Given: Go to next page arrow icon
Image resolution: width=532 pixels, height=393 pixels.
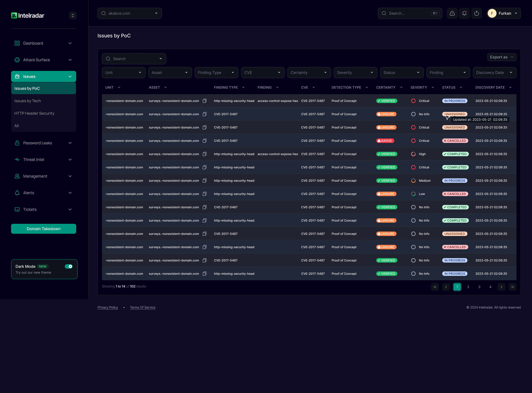Looking at the screenshot, I should (501, 287).
